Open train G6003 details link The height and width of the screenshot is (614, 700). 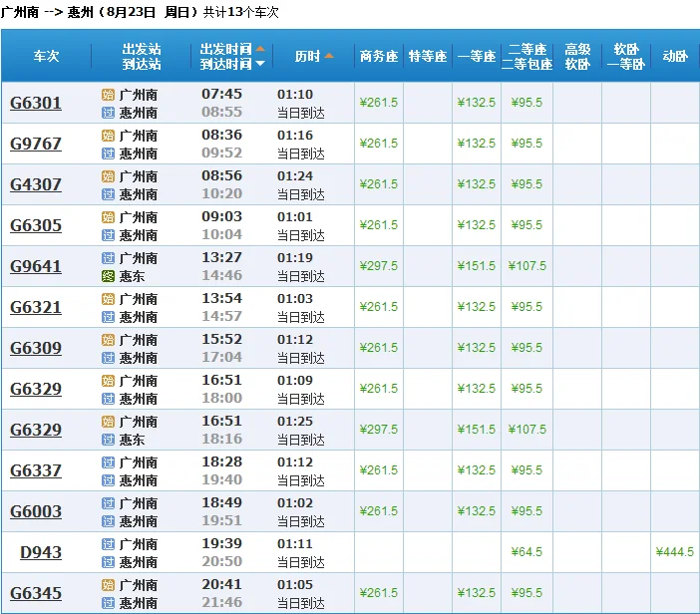point(36,511)
